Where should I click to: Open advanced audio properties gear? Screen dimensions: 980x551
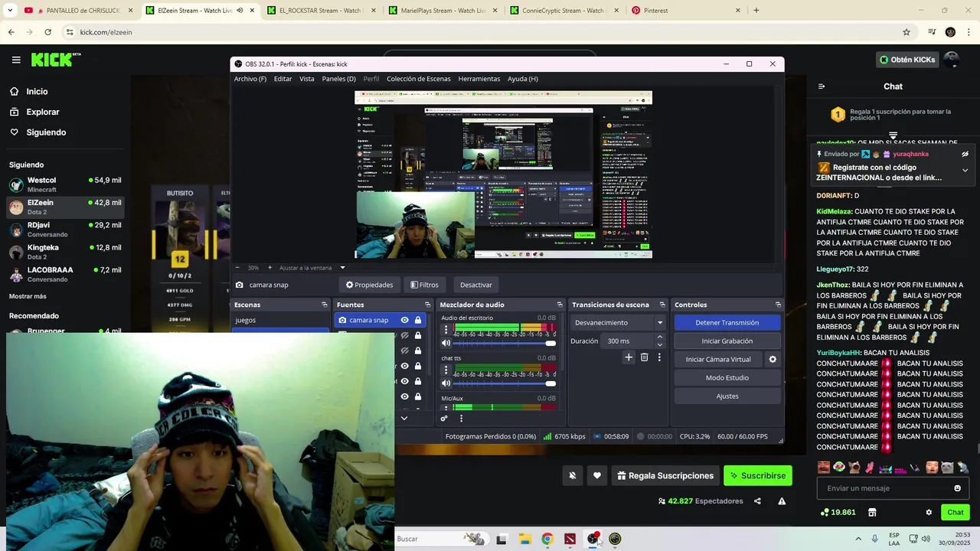pyautogui.click(x=444, y=419)
